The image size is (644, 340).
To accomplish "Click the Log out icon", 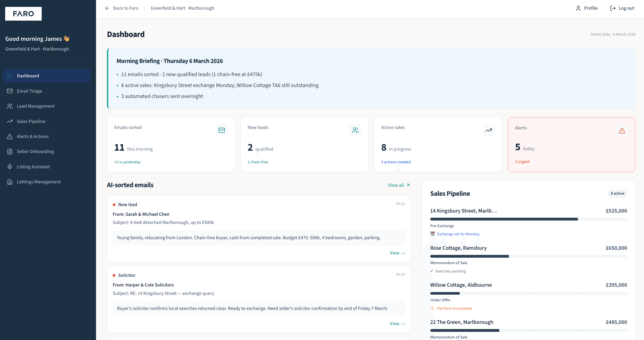I will 613,8.
